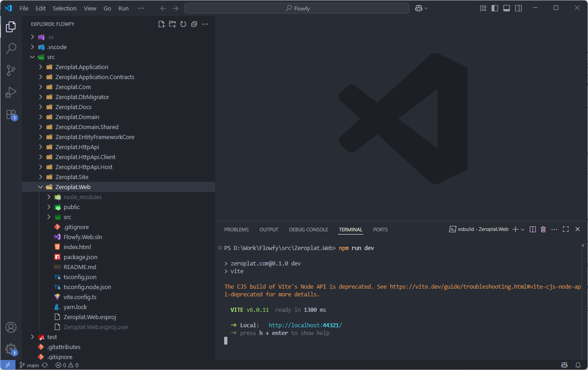Toggle the primary side bar layout
The image size is (588, 370).
point(495,8)
